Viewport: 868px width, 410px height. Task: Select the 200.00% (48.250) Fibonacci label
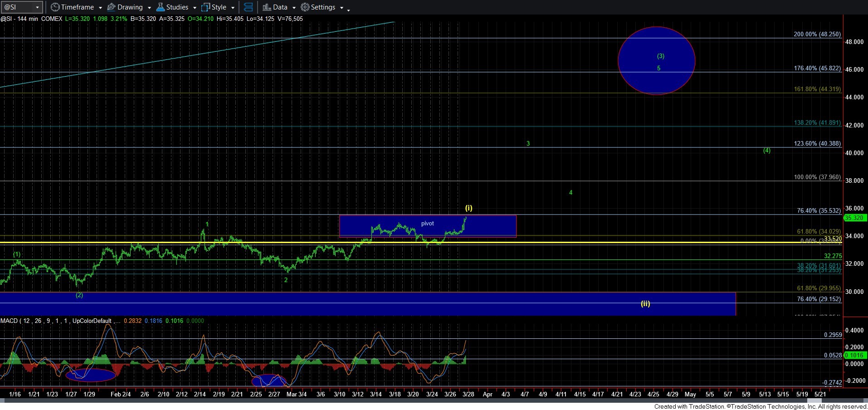click(x=817, y=34)
